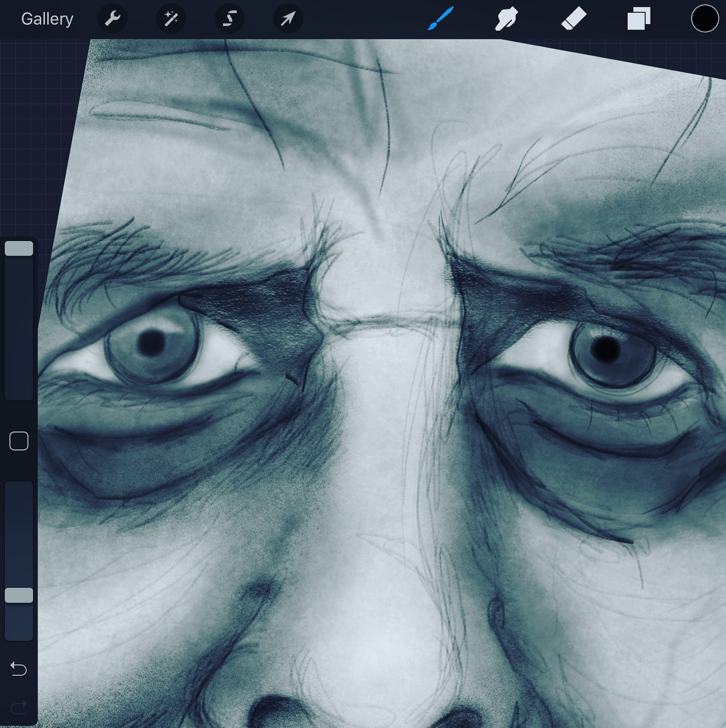
Task: Redo the last undone action
Action: (x=18, y=707)
